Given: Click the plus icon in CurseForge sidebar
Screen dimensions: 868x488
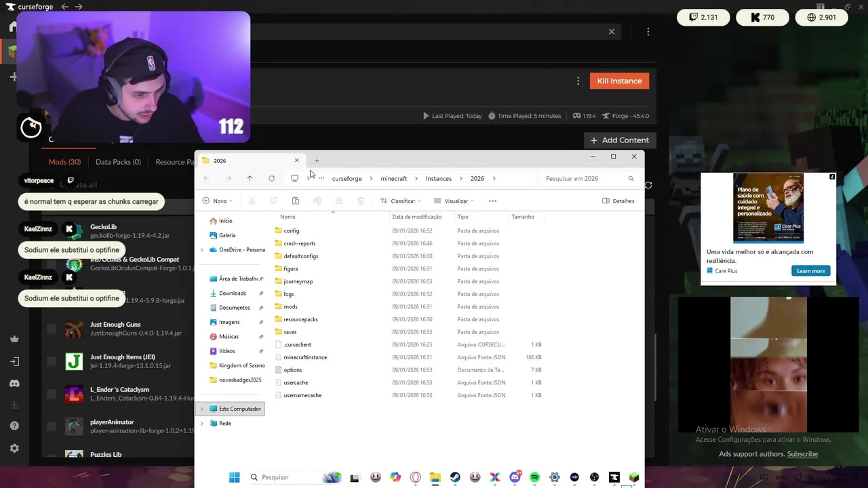Looking at the screenshot, I should [x=13, y=77].
